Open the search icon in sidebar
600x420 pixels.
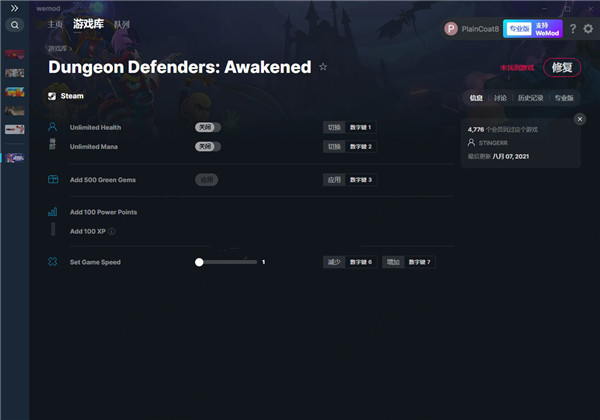pos(15,25)
